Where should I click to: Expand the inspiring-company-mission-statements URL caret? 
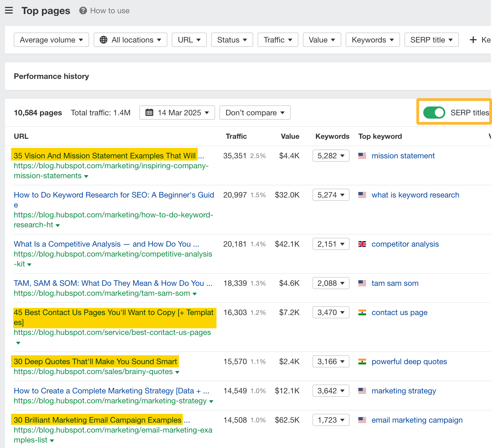(x=86, y=176)
